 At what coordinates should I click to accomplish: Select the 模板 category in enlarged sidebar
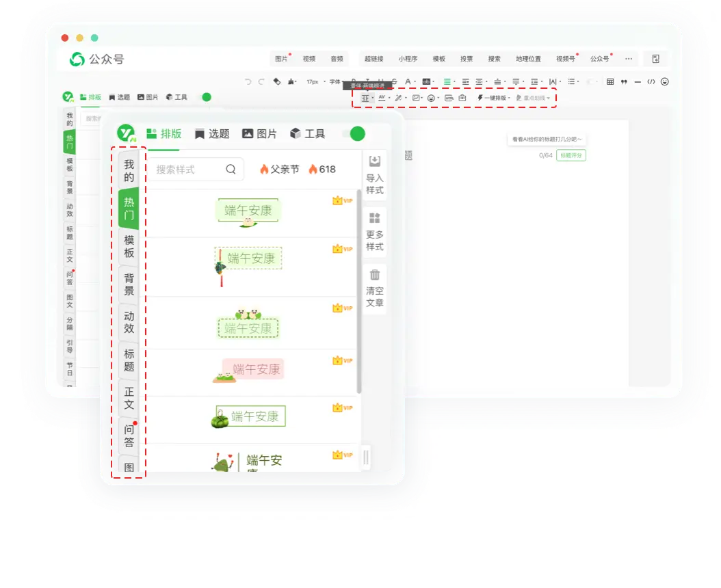129,247
